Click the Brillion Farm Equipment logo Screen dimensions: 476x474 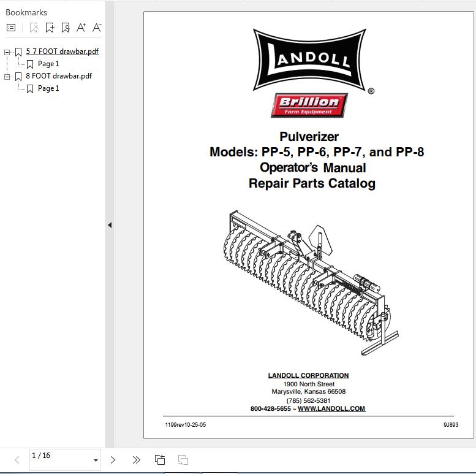[309, 105]
